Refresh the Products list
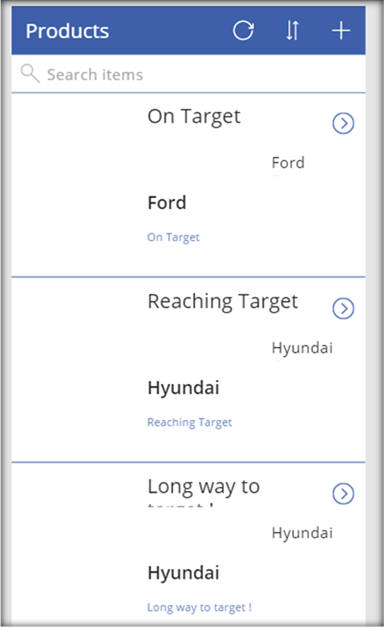The image size is (384, 627). 243,31
